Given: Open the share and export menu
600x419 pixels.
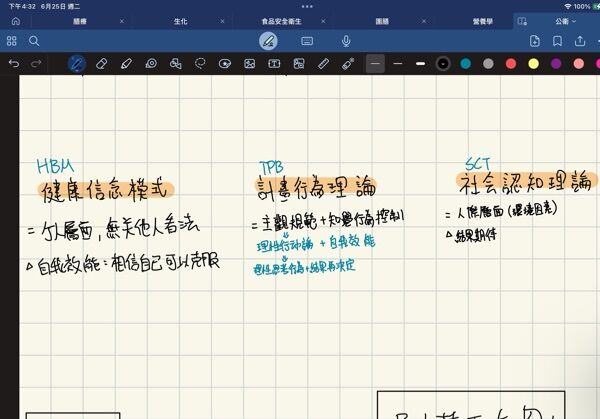Looking at the screenshot, I should pos(580,41).
